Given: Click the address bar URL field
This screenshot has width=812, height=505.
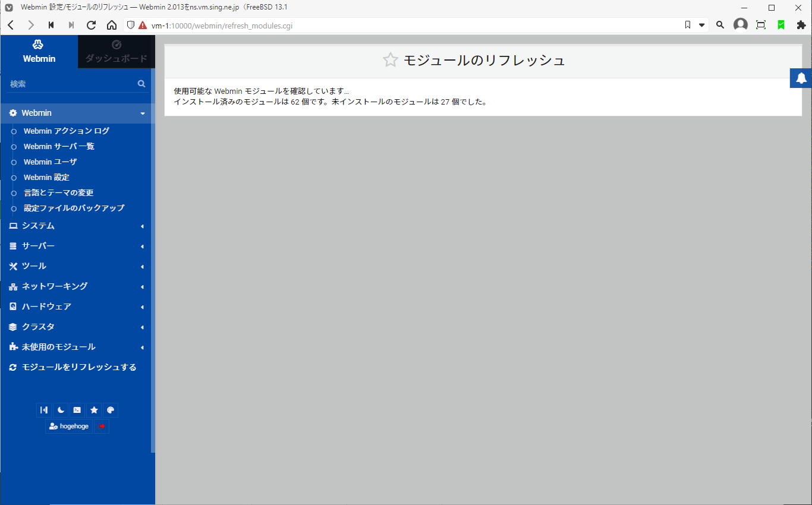Looking at the screenshot, I should [416, 26].
